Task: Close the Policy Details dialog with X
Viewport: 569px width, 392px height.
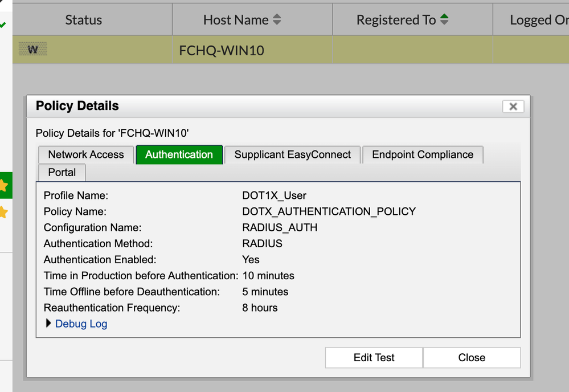Action: click(513, 107)
